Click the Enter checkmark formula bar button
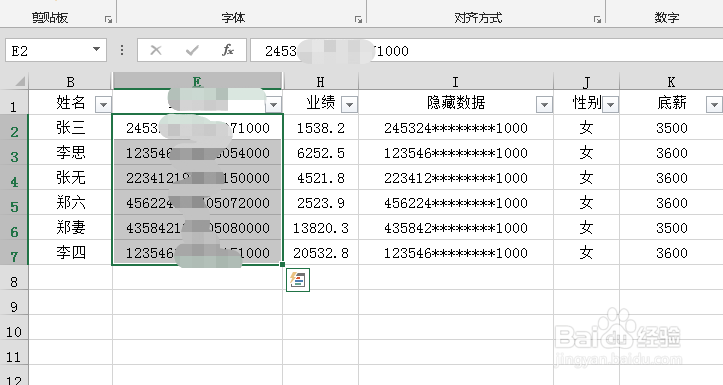This screenshot has height=385, width=723. [x=192, y=50]
